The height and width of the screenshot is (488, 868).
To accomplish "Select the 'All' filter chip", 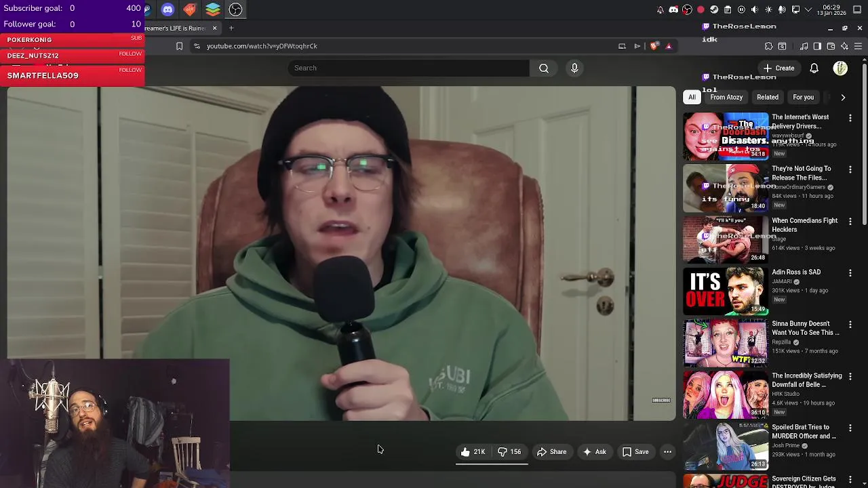I will pyautogui.click(x=692, y=97).
